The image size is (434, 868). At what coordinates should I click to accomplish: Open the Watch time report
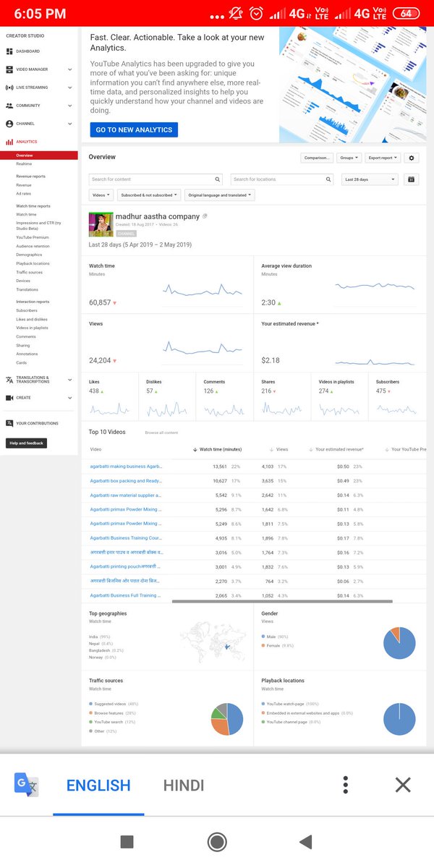click(26, 215)
